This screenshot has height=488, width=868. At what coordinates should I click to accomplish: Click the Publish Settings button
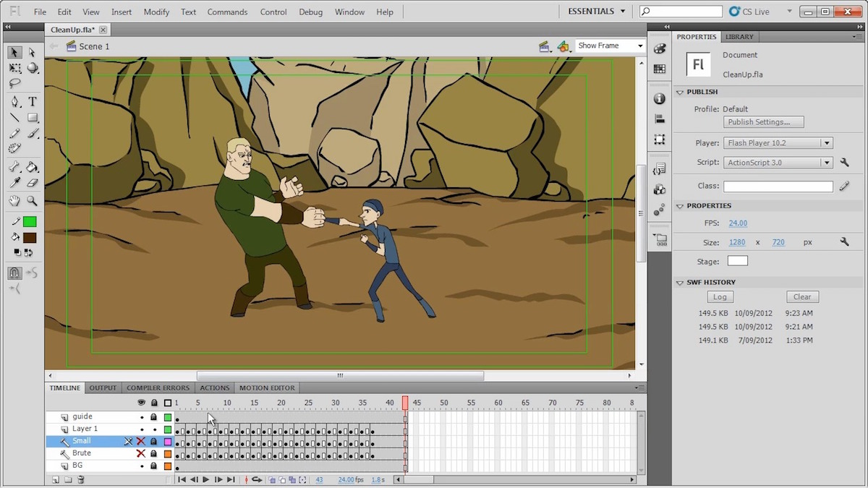click(764, 122)
